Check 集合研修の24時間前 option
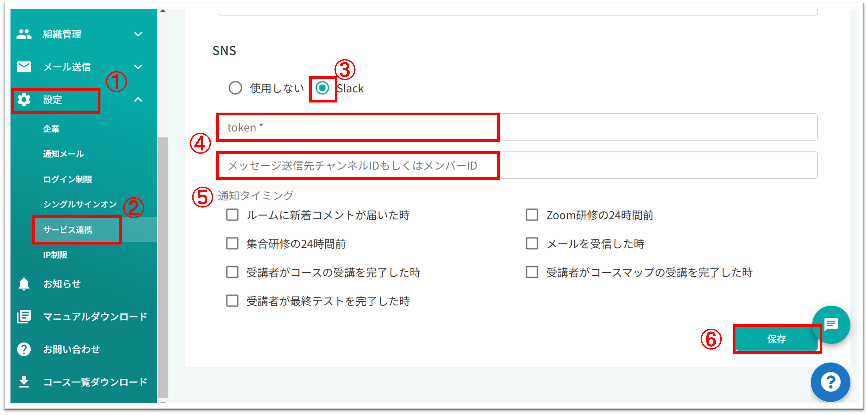 [x=232, y=243]
